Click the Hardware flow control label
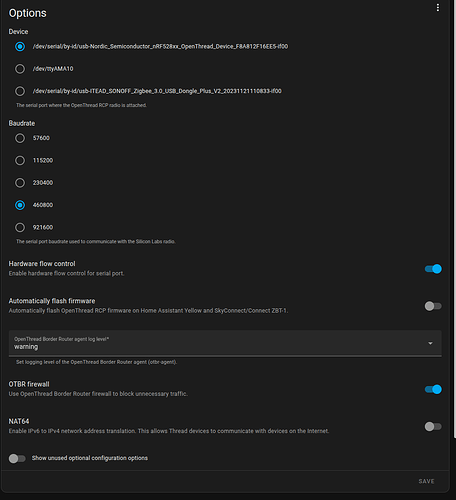Viewport: 456px width, 500px height. click(42, 264)
